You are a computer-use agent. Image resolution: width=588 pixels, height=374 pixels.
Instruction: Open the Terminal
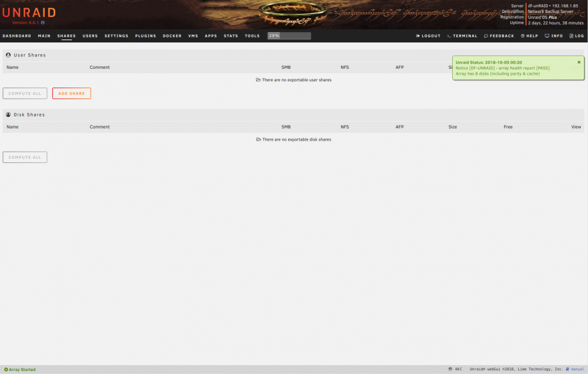(x=462, y=36)
